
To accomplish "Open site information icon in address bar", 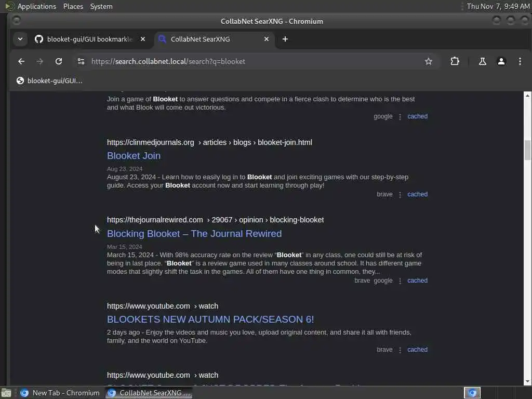I will [81, 61].
